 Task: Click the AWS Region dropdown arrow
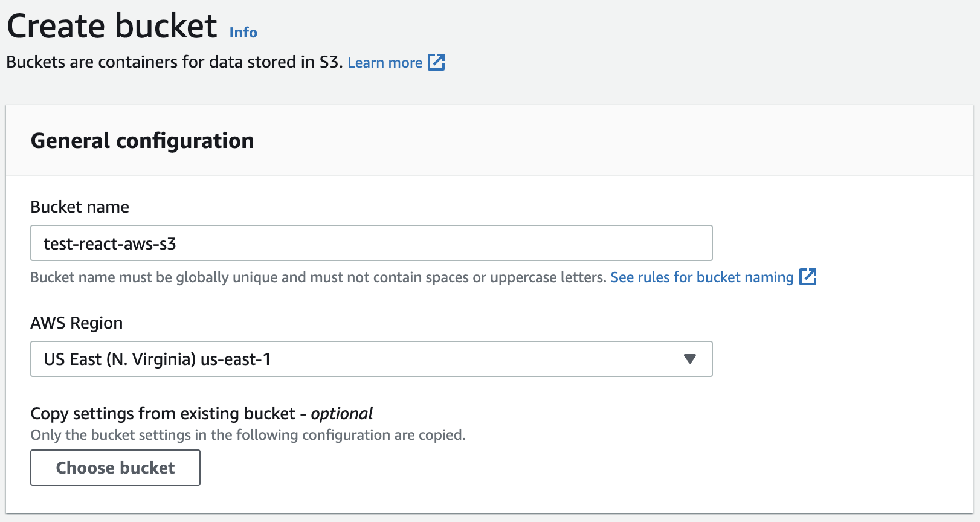click(689, 359)
